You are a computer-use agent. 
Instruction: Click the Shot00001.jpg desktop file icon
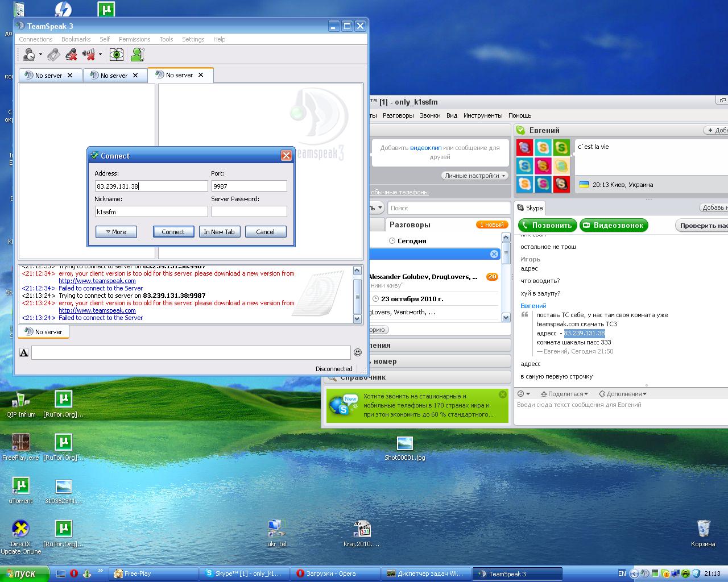(404, 444)
